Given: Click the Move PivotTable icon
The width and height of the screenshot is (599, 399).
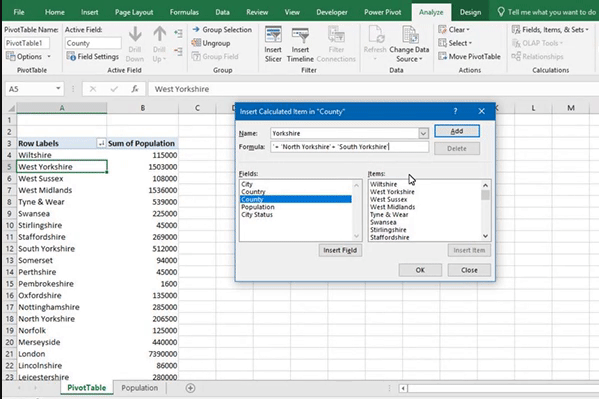Looking at the screenshot, I should (x=442, y=57).
